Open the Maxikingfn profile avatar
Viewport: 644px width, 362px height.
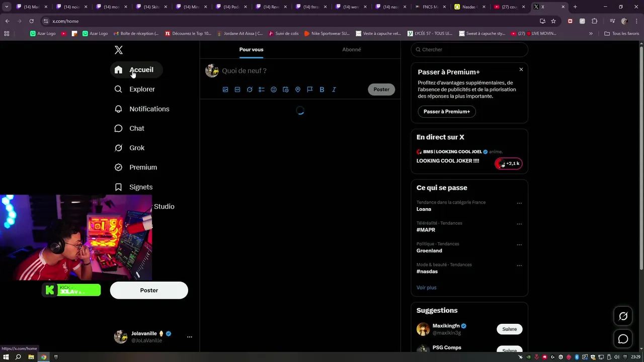(423, 329)
